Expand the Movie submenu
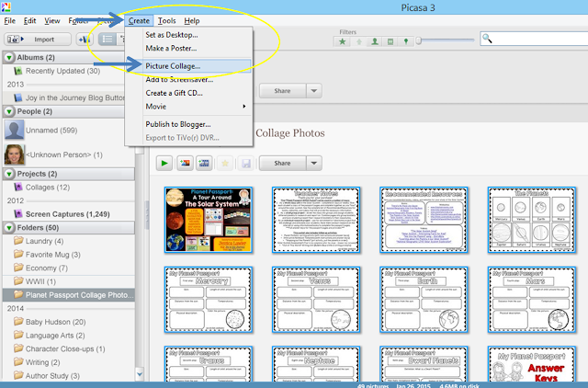 [188, 107]
